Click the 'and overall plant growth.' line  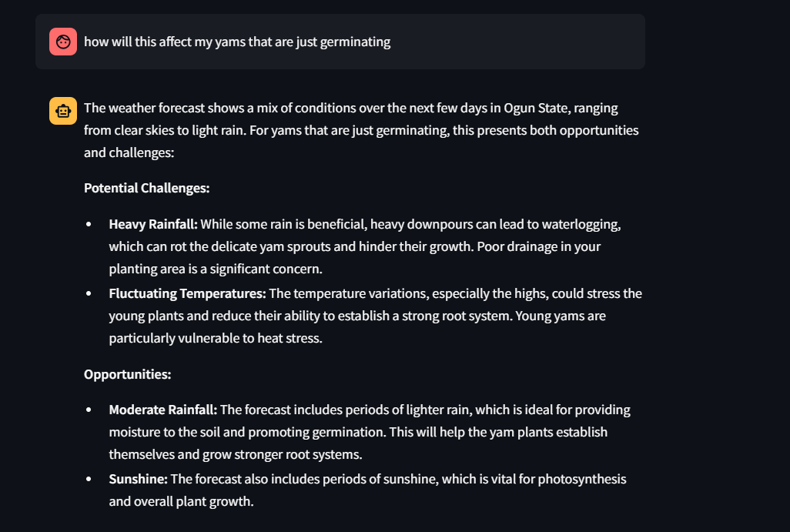(181, 501)
